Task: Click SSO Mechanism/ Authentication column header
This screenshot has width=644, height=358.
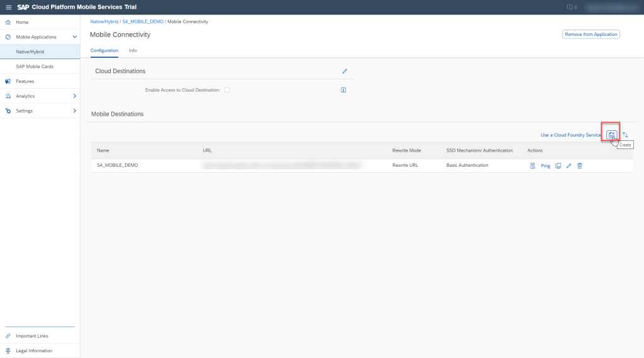Action: pyautogui.click(x=479, y=150)
